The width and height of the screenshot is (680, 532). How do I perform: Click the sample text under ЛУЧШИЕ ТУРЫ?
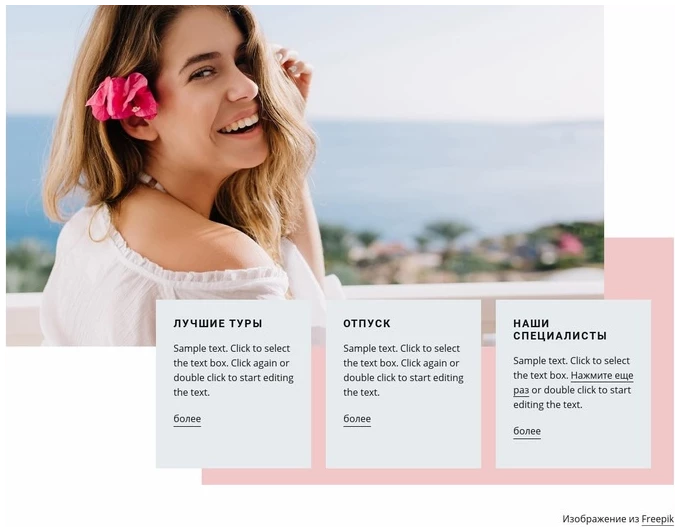pos(234,370)
